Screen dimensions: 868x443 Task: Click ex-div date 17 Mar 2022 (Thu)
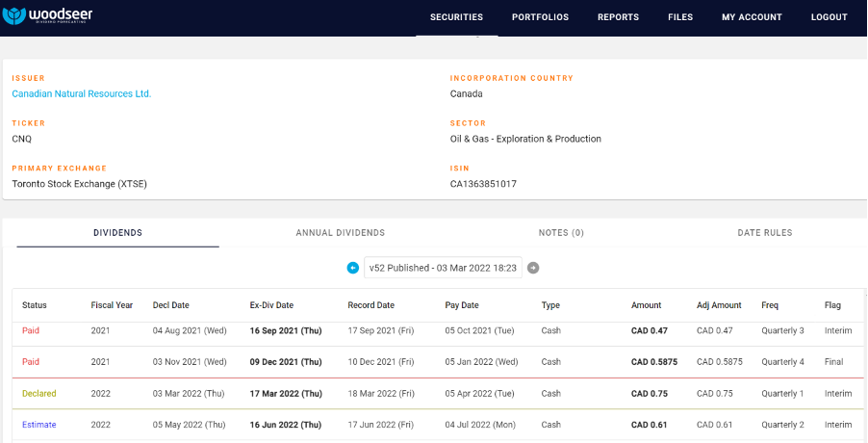pos(286,394)
